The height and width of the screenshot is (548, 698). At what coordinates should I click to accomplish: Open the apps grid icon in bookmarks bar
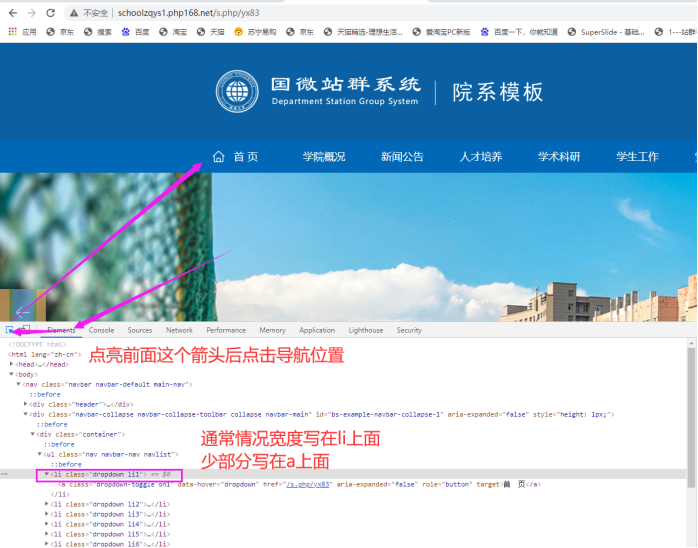(13, 32)
